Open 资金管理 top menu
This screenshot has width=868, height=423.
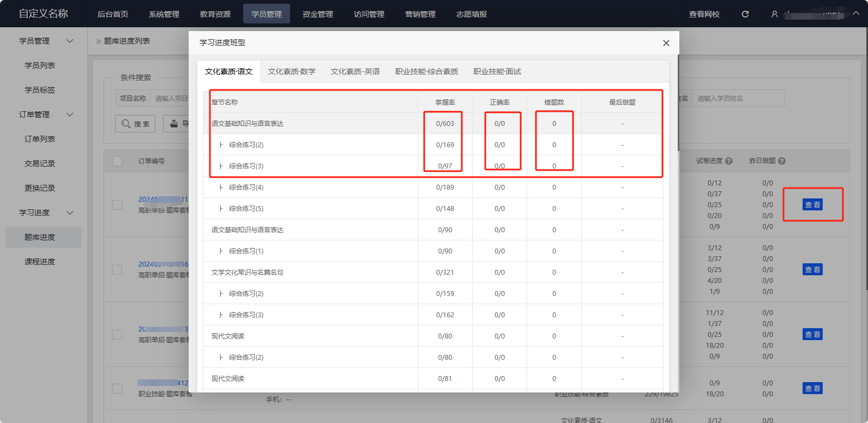318,14
